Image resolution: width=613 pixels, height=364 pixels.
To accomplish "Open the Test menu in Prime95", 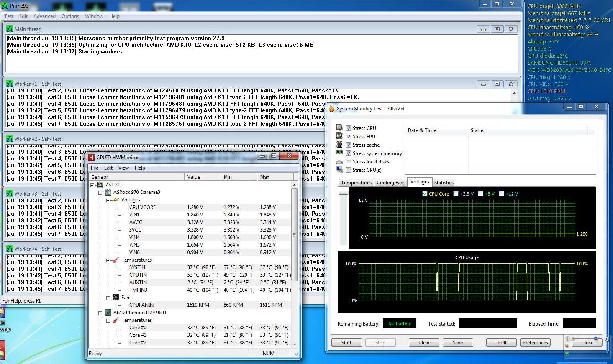I will [x=9, y=16].
